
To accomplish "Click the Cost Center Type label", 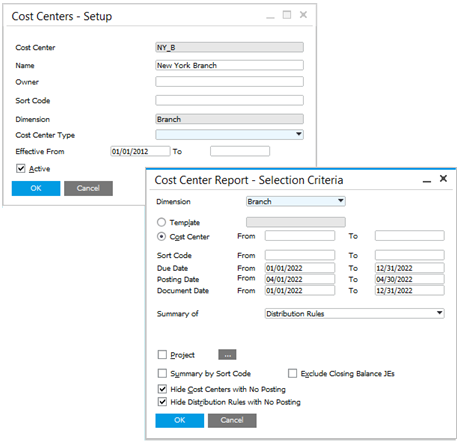I will 45,135.
